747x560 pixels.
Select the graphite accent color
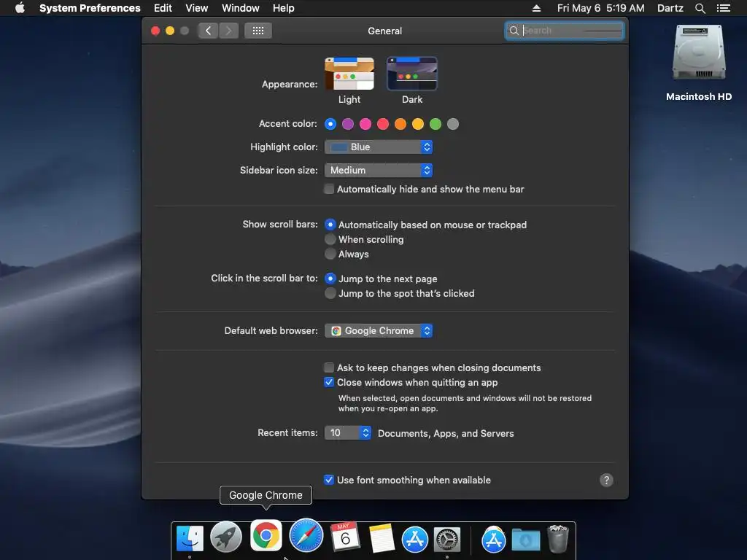point(453,124)
